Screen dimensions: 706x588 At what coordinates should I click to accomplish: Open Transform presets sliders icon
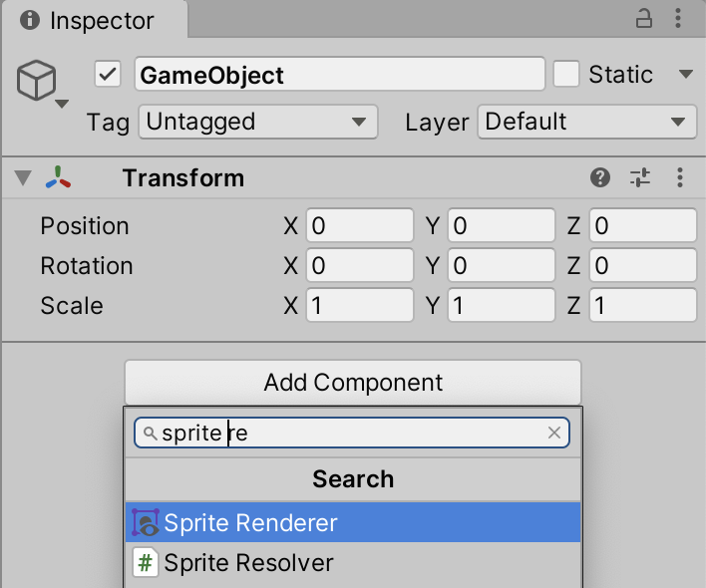[x=639, y=178]
